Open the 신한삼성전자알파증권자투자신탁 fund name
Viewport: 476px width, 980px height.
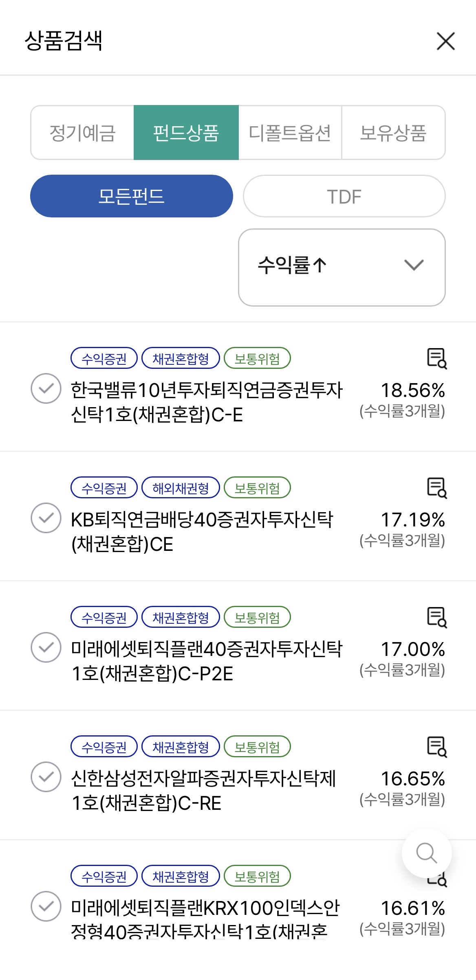[x=203, y=791]
